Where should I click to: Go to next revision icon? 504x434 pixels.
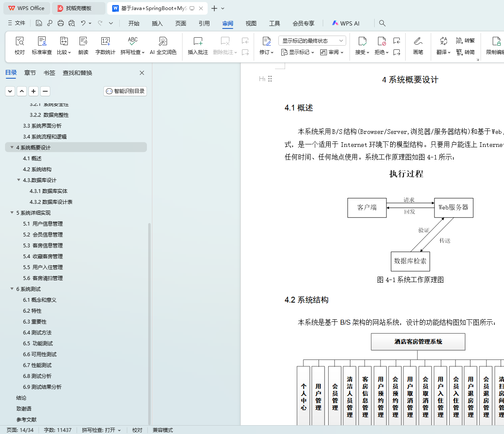coord(397,52)
